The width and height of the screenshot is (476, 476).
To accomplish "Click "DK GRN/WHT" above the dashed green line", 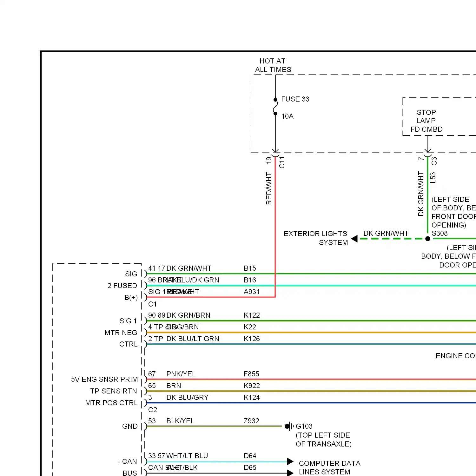I will [386, 233].
